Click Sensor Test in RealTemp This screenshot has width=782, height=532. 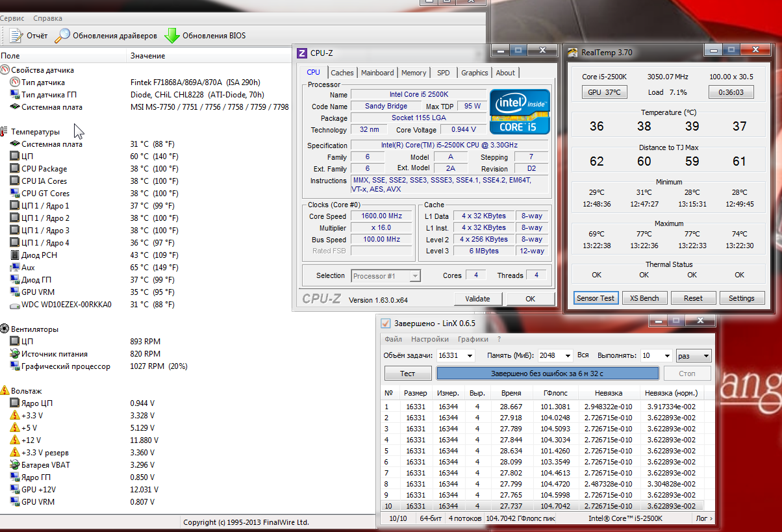click(x=595, y=298)
